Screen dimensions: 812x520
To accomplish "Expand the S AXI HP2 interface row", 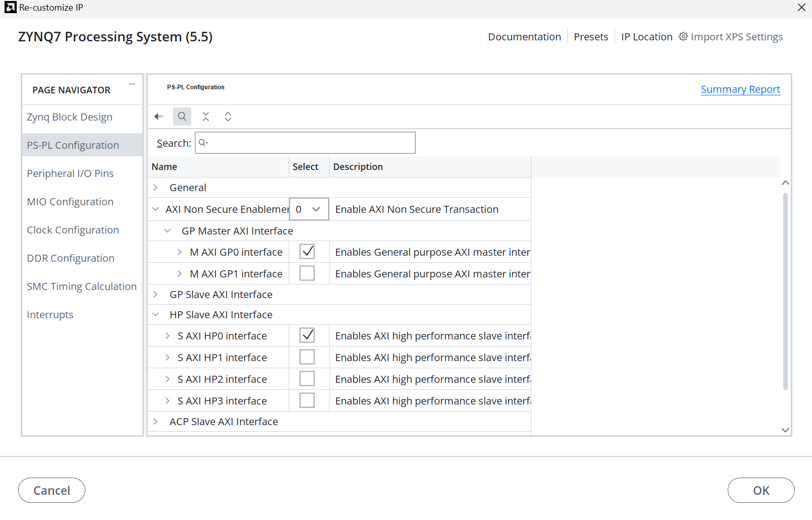I will click(167, 379).
